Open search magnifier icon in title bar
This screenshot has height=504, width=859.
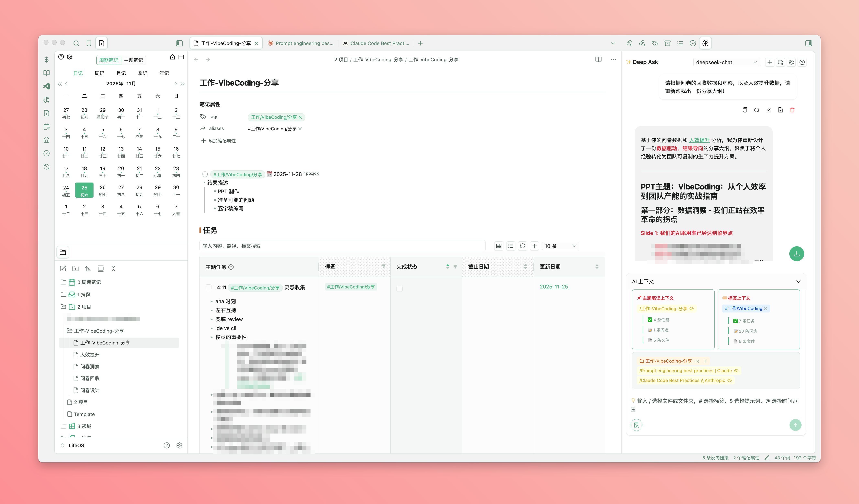[76, 43]
